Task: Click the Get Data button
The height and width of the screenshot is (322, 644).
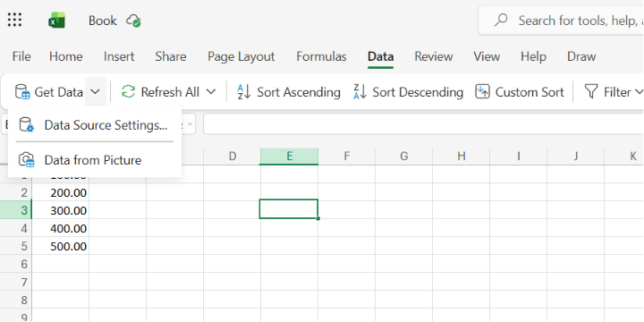Action: coord(49,92)
